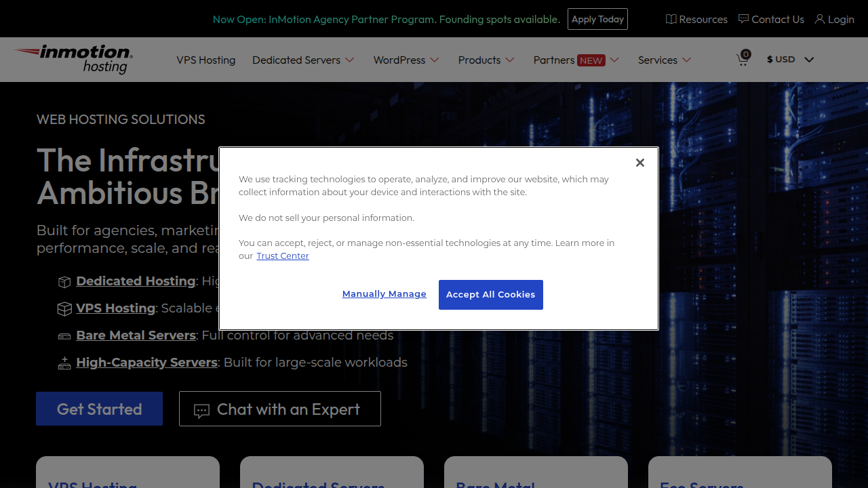The height and width of the screenshot is (488, 868).
Task: Expand the Services menu chevron
Action: tap(686, 60)
